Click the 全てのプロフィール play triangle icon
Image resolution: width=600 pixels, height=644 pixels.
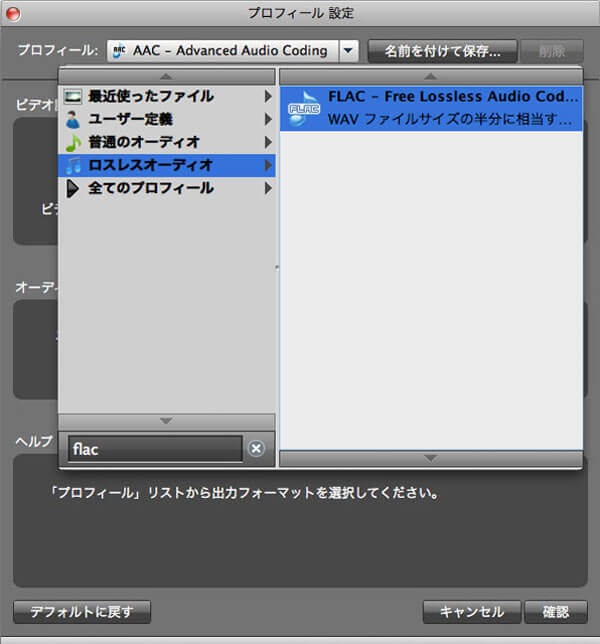73,189
